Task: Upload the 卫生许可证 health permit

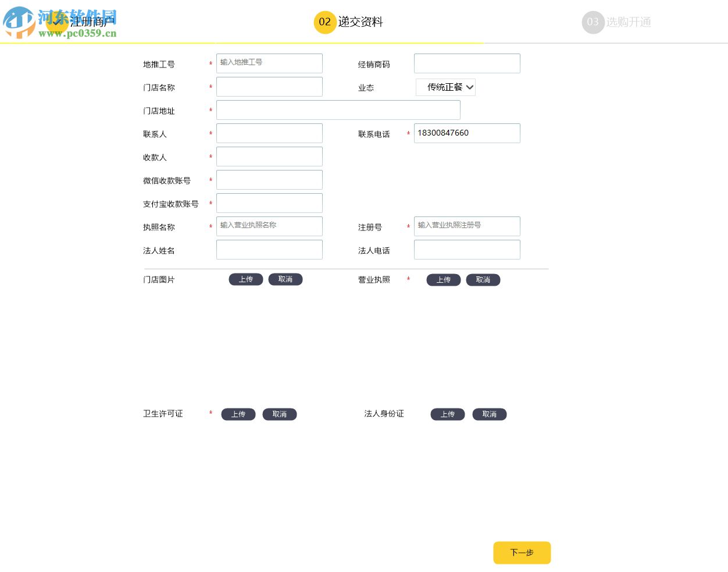Action: 238,414
